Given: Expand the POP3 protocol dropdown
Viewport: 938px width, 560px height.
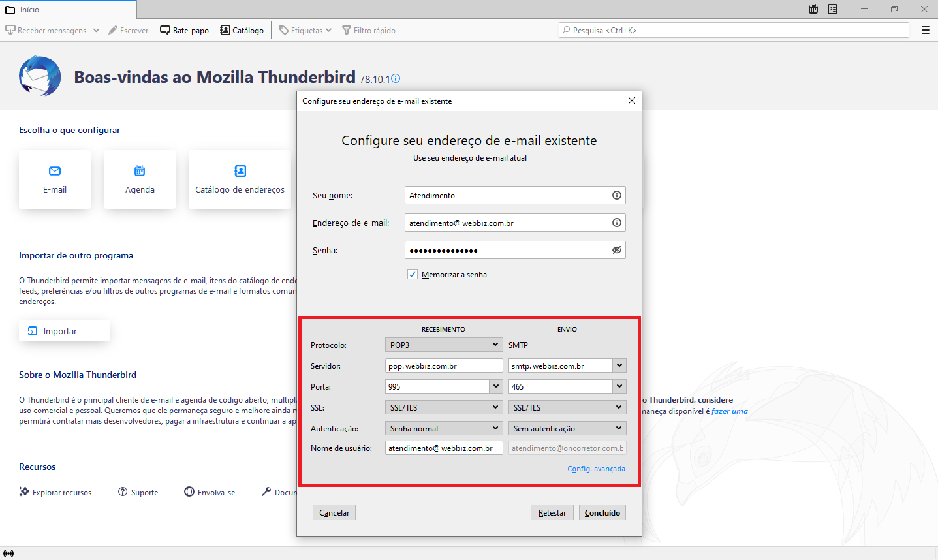Looking at the screenshot, I should (x=444, y=345).
